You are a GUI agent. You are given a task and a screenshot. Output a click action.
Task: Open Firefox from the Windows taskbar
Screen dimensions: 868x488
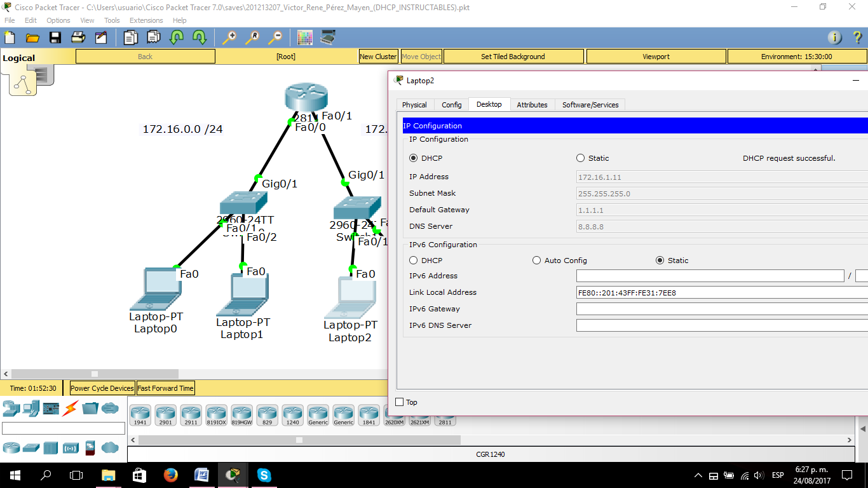tap(170, 475)
